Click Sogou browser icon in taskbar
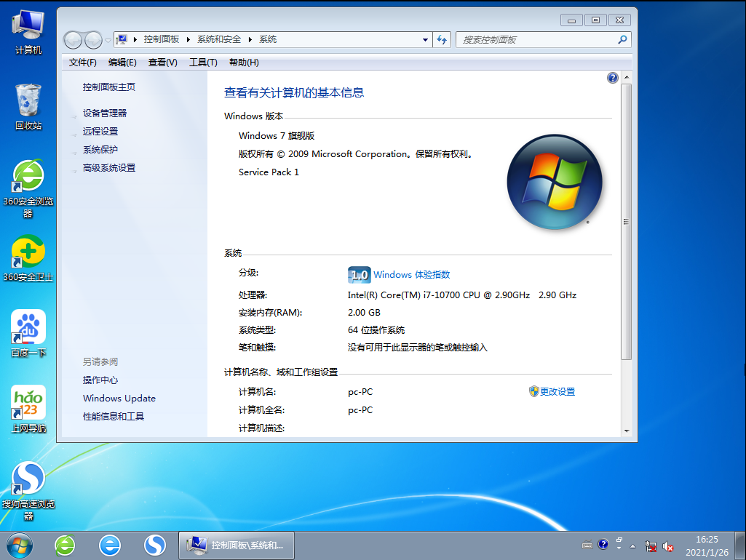This screenshot has height=560, width=746. click(x=155, y=545)
